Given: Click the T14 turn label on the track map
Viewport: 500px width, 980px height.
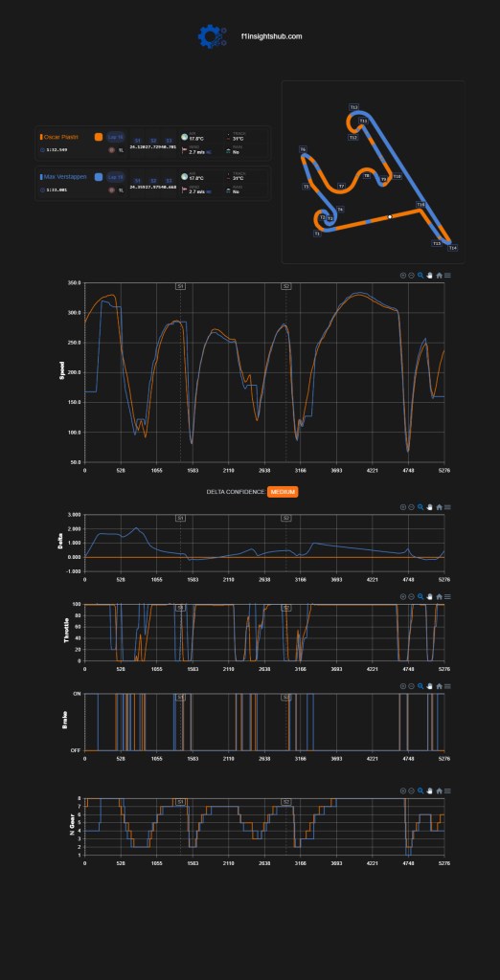Looking at the screenshot, I should coord(452,248).
